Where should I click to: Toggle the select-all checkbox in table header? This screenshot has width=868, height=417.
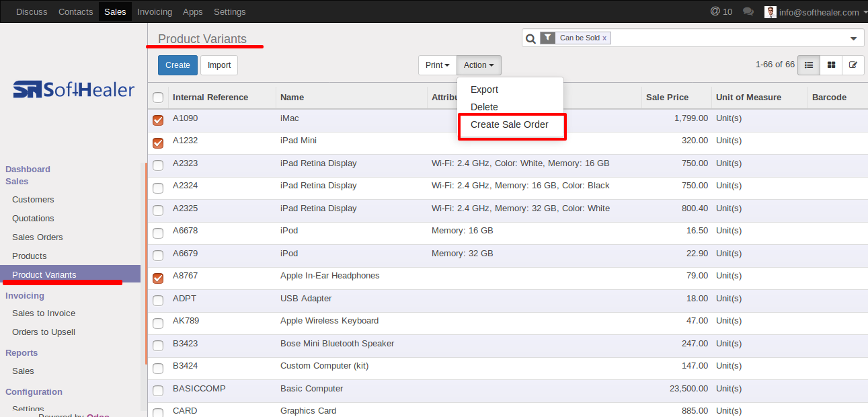click(x=158, y=98)
